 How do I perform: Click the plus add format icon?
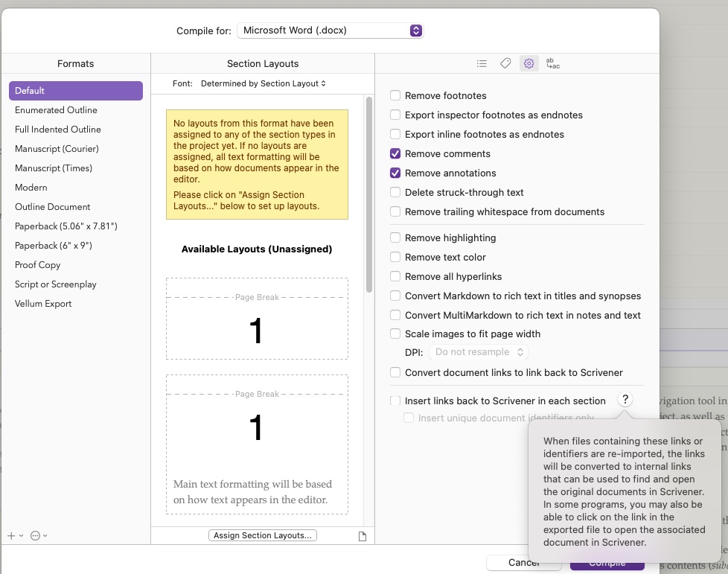tap(11, 535)
